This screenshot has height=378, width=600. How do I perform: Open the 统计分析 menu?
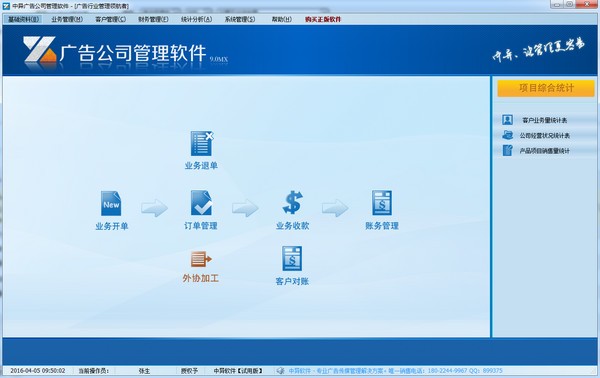(196, 19)
